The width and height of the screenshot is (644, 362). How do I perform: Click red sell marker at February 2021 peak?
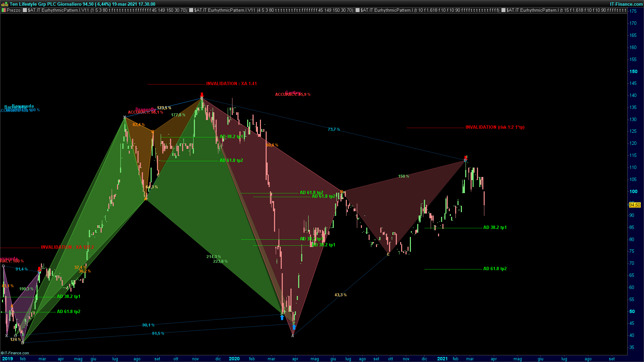click(466, 157)
